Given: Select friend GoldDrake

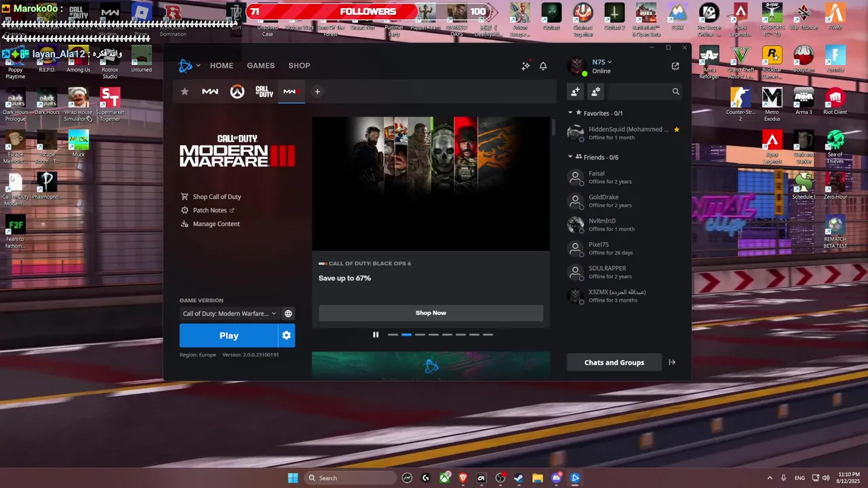Looking at the screenshot, I should click(624, 201).
